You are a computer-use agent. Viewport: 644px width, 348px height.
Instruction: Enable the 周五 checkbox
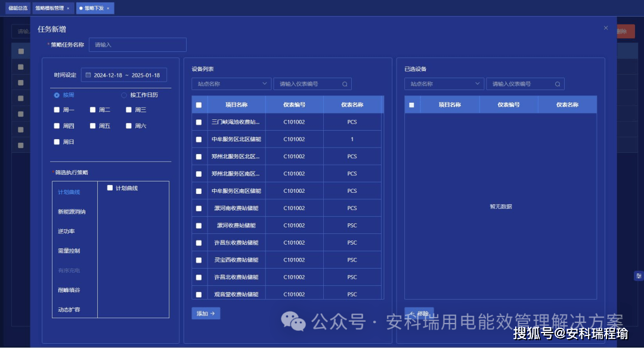[x=93, y=126]
